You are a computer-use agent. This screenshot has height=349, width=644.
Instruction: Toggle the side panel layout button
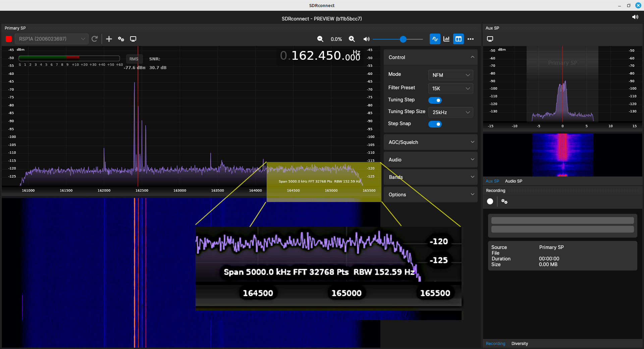459,39
